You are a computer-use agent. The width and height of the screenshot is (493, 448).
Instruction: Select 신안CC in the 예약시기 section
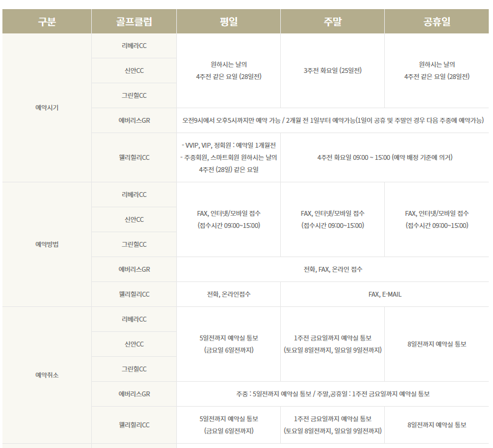134,71
